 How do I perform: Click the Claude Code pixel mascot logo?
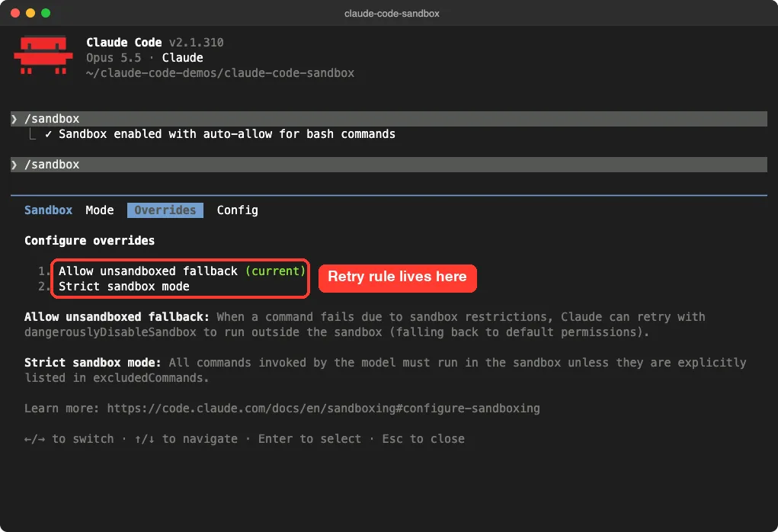pos(43,55)
